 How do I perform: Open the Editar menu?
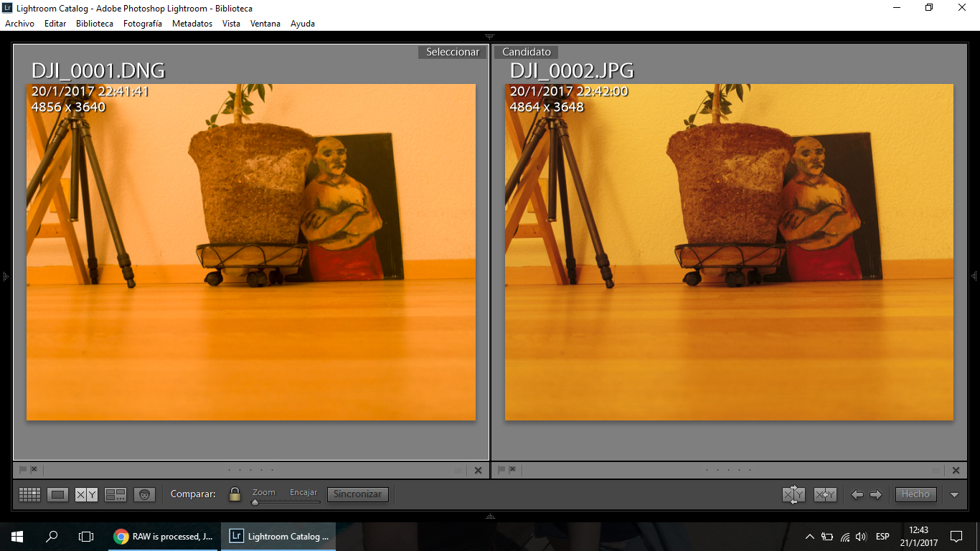coord(55,24)
